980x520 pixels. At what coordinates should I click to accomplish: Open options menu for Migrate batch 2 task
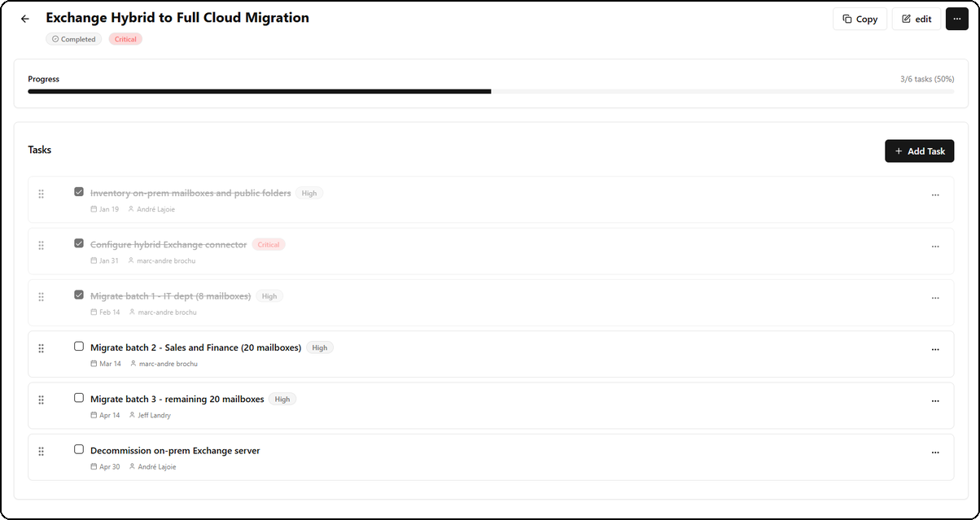[935, 349]
